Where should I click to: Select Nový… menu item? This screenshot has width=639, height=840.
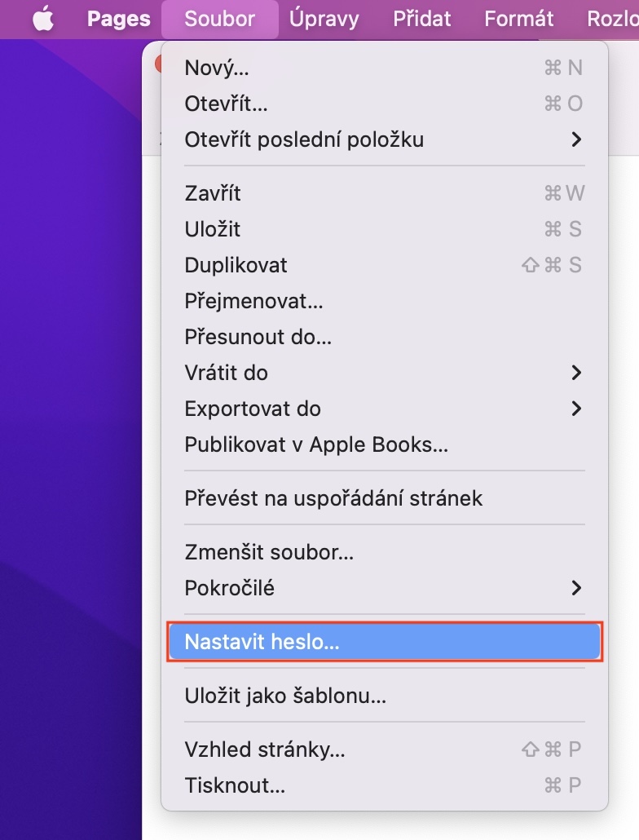coord(217,68)
